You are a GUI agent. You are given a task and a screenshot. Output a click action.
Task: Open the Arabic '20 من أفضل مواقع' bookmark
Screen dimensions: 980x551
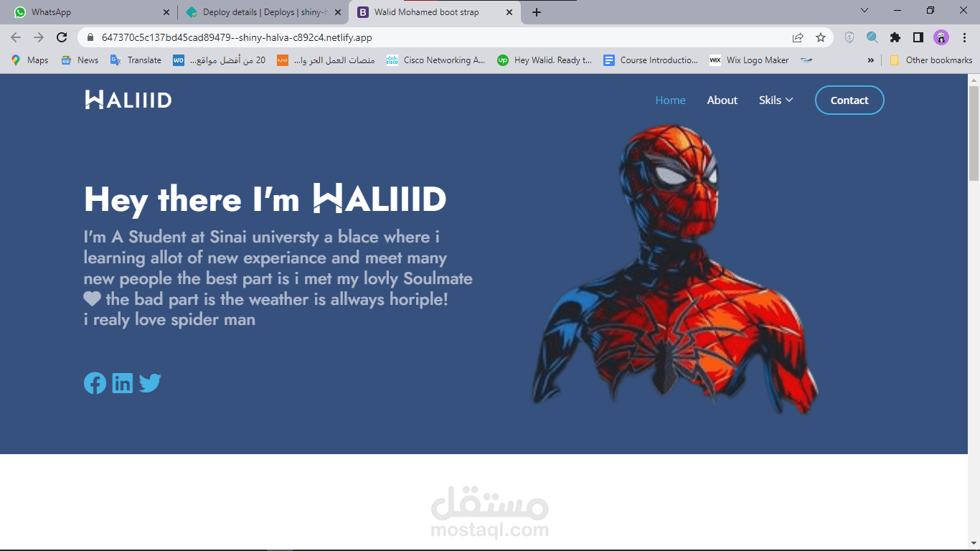point(219,60)
